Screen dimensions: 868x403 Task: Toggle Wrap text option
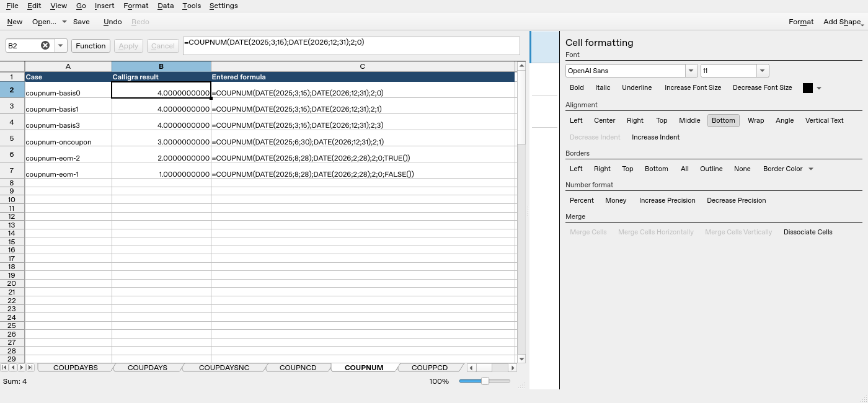756,120
